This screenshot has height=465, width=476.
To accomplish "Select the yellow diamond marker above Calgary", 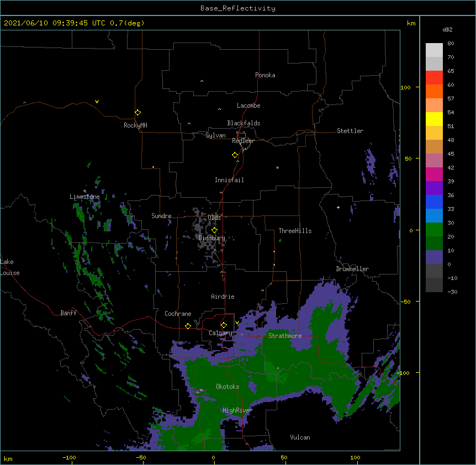I will tap(224, 325).
